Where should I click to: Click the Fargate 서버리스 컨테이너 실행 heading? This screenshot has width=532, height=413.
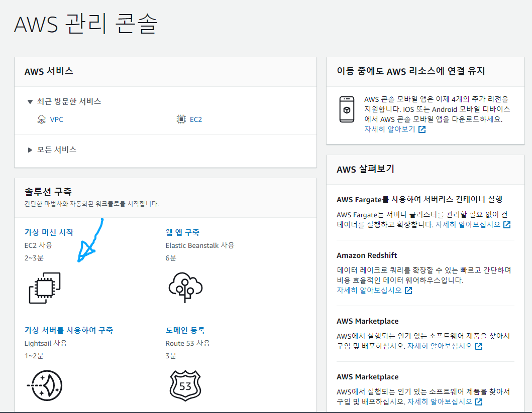click(x=419, y=199)
